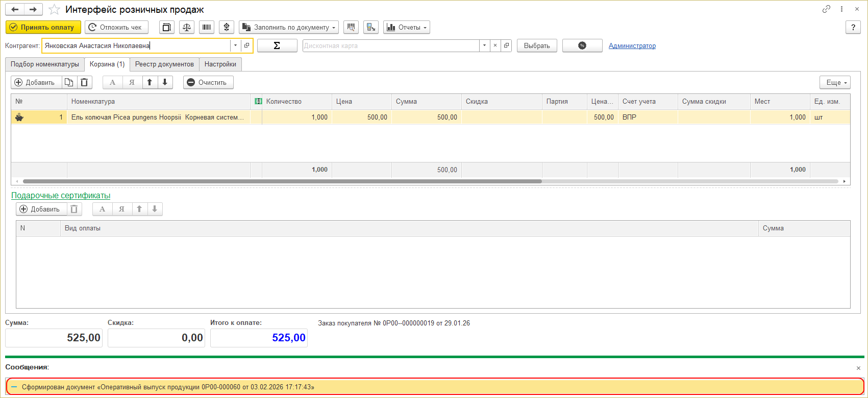Sort cart descending with the Я button
868x398 pixels.
point(132,82)
